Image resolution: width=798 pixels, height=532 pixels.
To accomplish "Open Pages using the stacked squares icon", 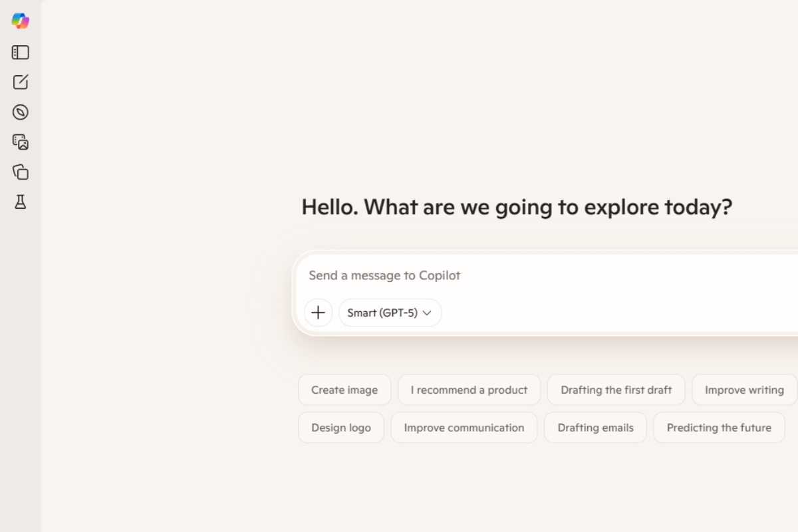I will pos(21,172).
